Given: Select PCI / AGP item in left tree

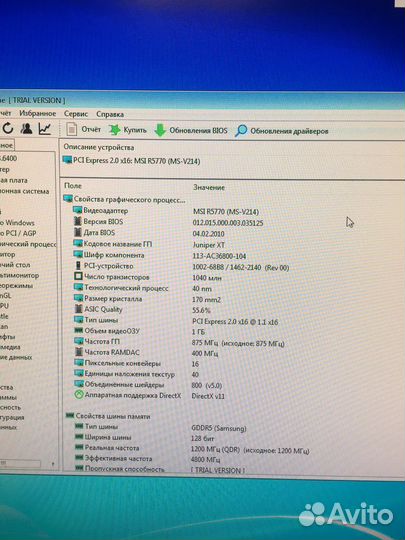Looking at the screenshot, I should (18, 233).
